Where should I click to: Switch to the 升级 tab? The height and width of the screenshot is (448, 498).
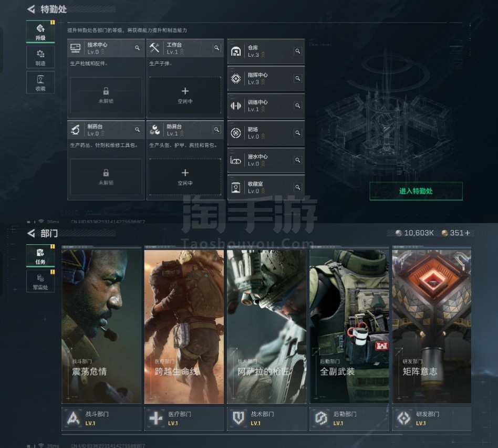[x=40, y=32]
